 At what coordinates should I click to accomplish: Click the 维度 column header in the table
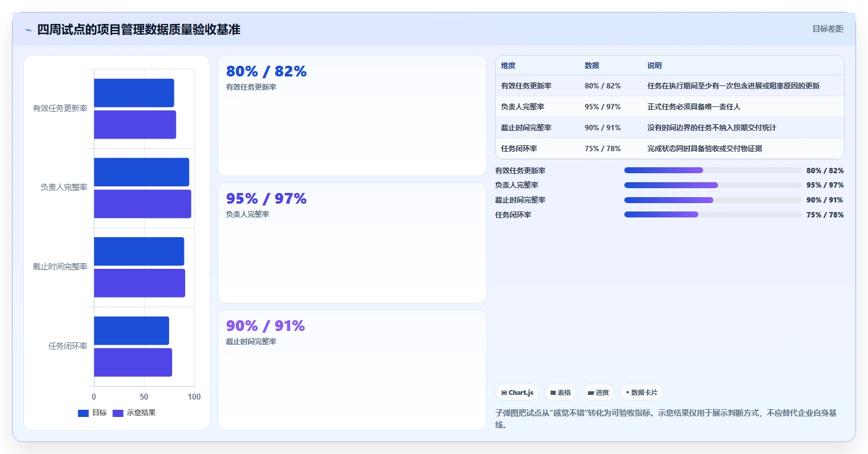click(x=508, y=66)
